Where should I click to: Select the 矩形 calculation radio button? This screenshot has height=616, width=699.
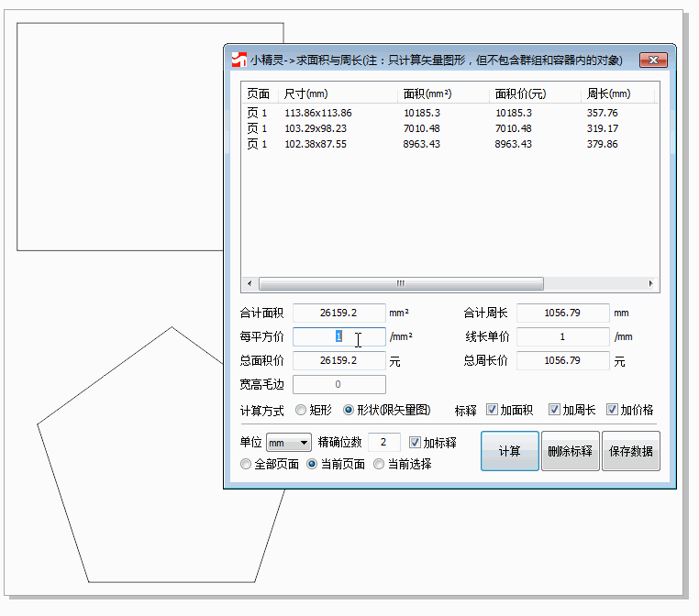[x=301, y=410]
